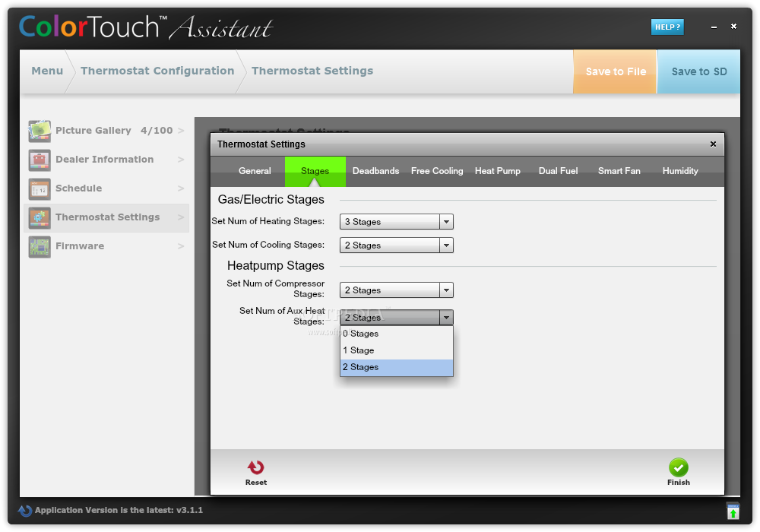
Task: Switch to the Deadbands tab
Action: pyautogui.click(x=375, y=171)
